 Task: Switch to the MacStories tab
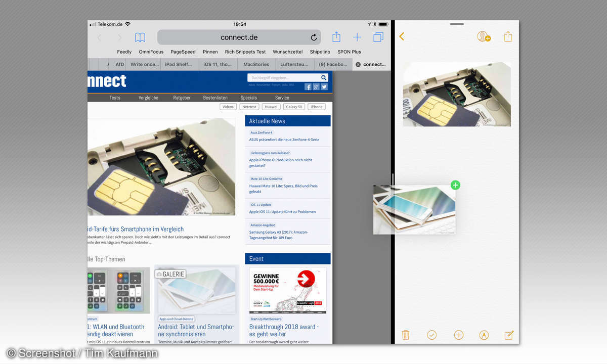point(256,64)
